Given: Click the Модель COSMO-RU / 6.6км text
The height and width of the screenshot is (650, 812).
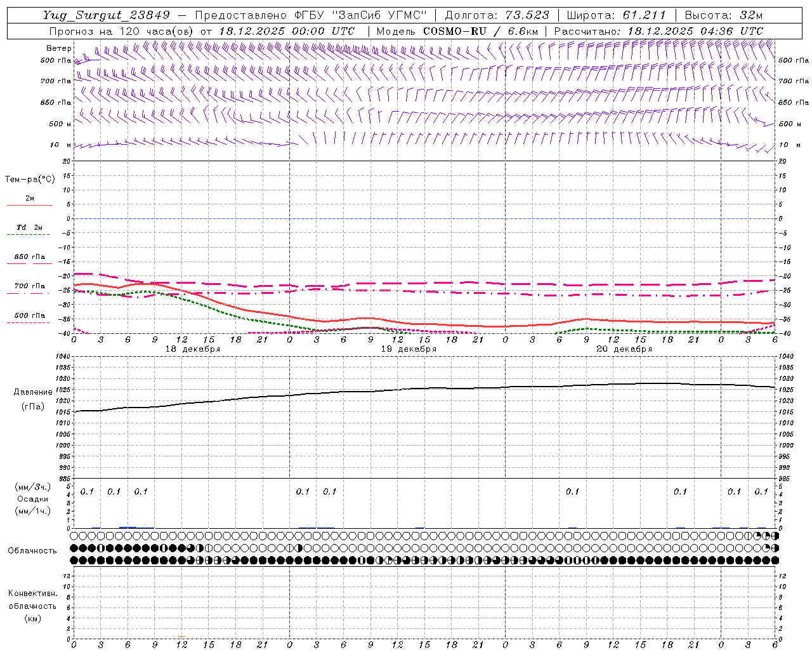Looking at the screenshot, I should tap(457, 31).
